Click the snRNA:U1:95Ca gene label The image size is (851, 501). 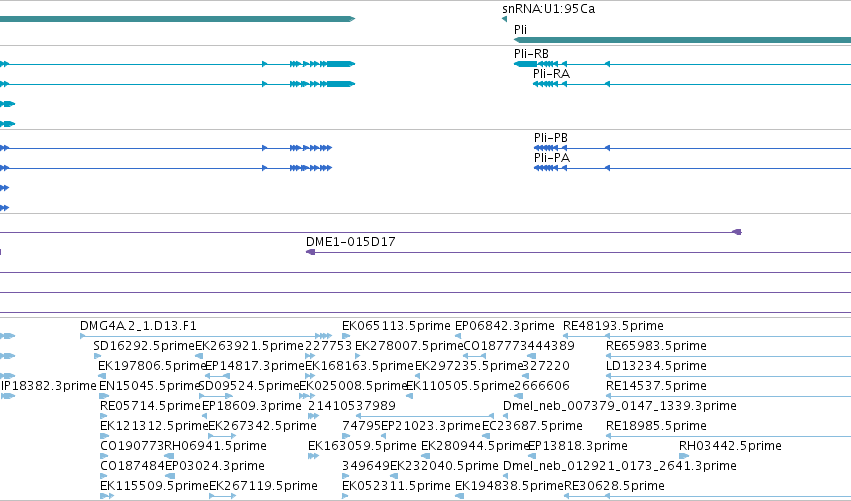548,9
